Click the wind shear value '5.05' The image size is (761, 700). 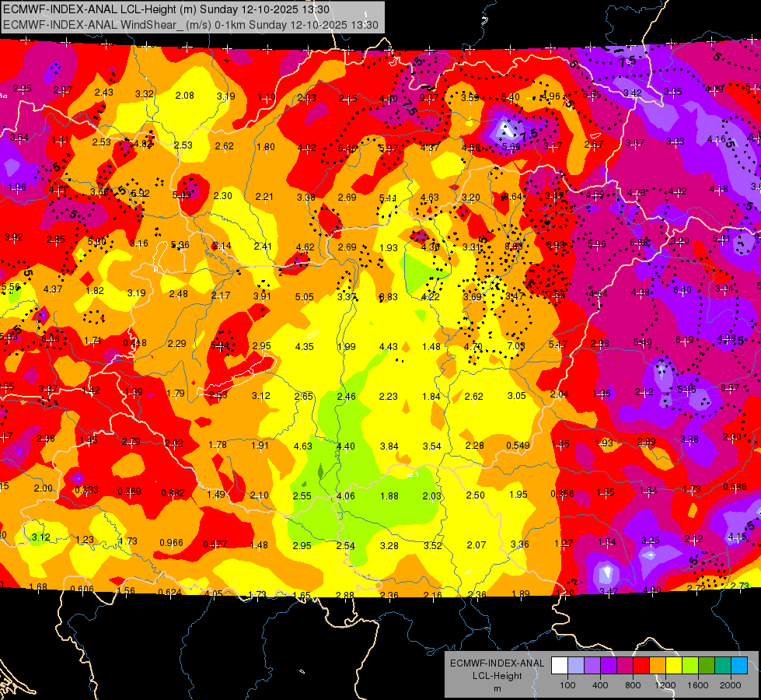(x=304, y=297)
